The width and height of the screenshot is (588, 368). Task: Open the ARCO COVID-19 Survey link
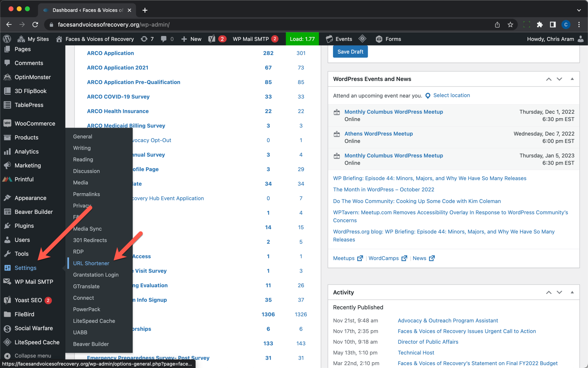click(118, 97)
